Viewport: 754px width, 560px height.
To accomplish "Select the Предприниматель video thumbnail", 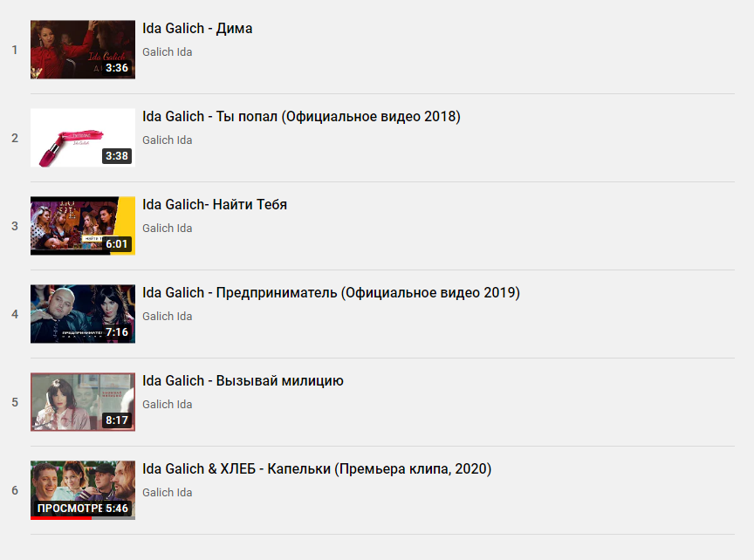I will click(83, 313).
